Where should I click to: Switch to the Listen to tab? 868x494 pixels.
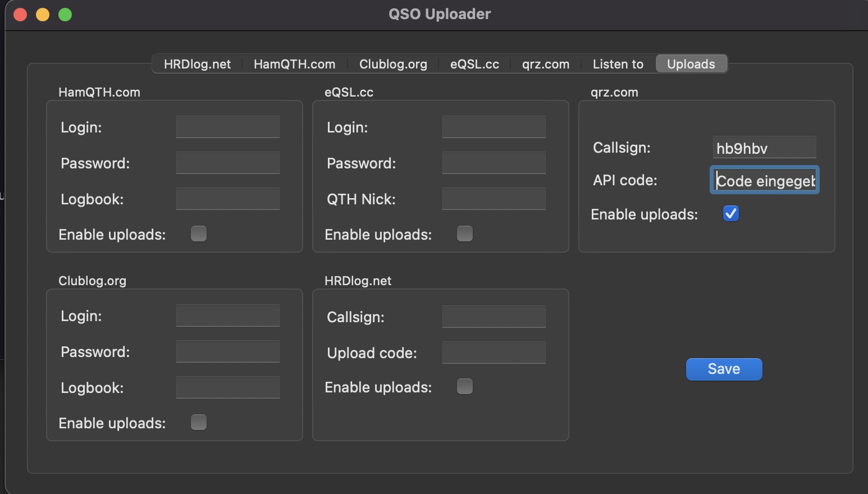coord(618,64)
